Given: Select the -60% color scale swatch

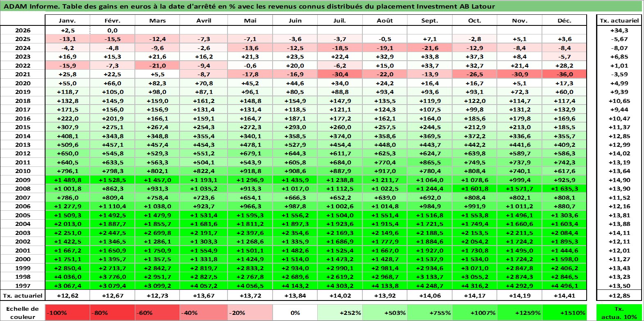Looking at the screenshot, I should (157, 312).
